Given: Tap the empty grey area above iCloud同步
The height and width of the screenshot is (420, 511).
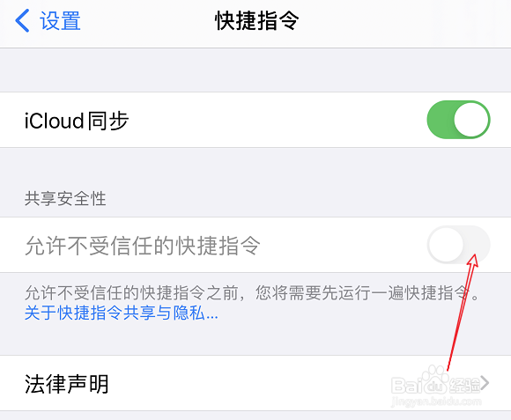Looking at the screenshot, I should (x=255, y=70).
